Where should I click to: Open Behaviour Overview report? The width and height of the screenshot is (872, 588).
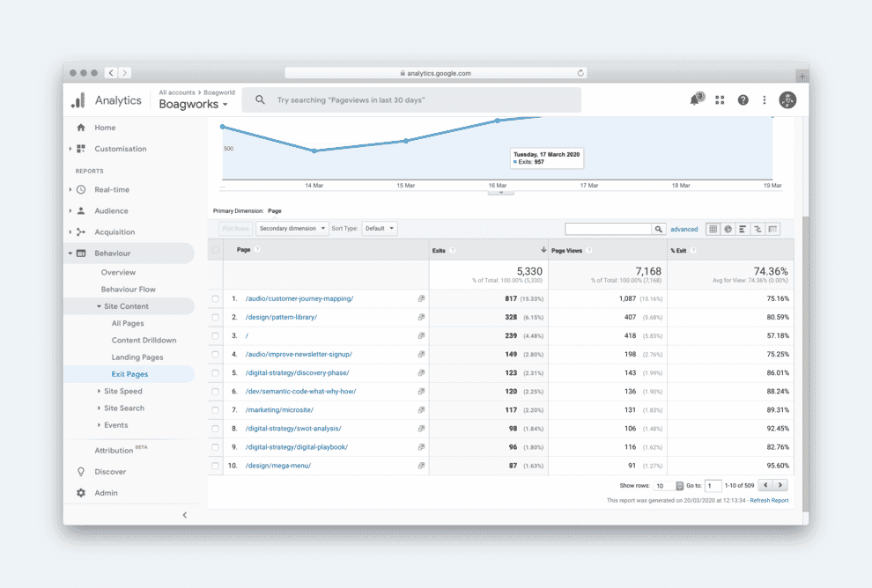tap(118, 272)
